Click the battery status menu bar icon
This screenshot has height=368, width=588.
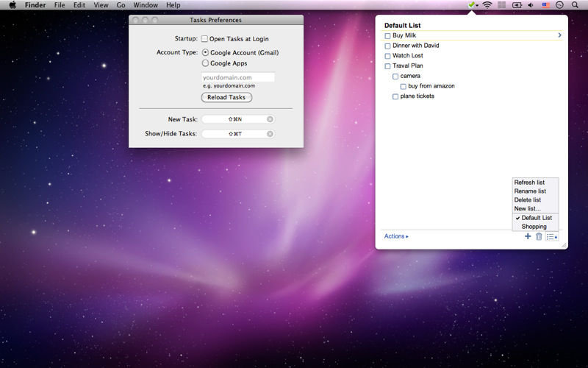[517, 5]
